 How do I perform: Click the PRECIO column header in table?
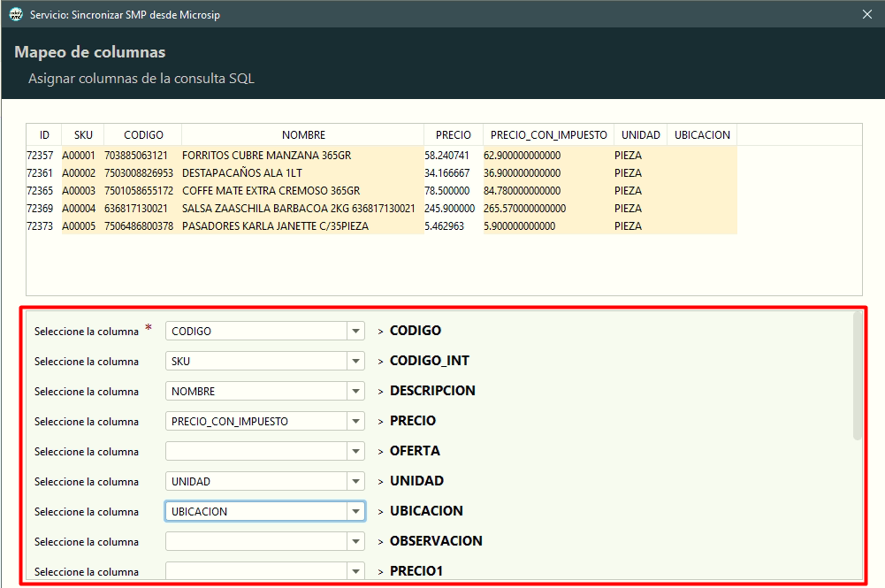pyautogui.click(x=454, y=135)
